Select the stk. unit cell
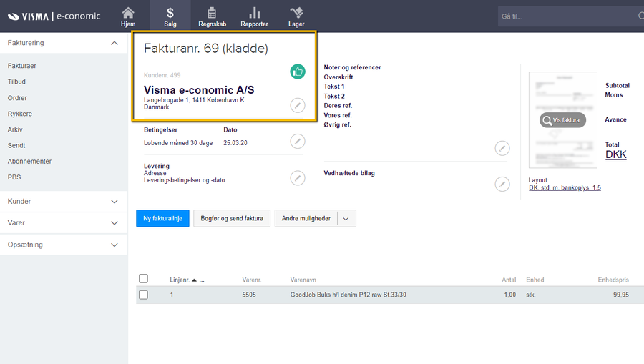The image size is (644, 364). pyautogui.click(x=531, y=295)
